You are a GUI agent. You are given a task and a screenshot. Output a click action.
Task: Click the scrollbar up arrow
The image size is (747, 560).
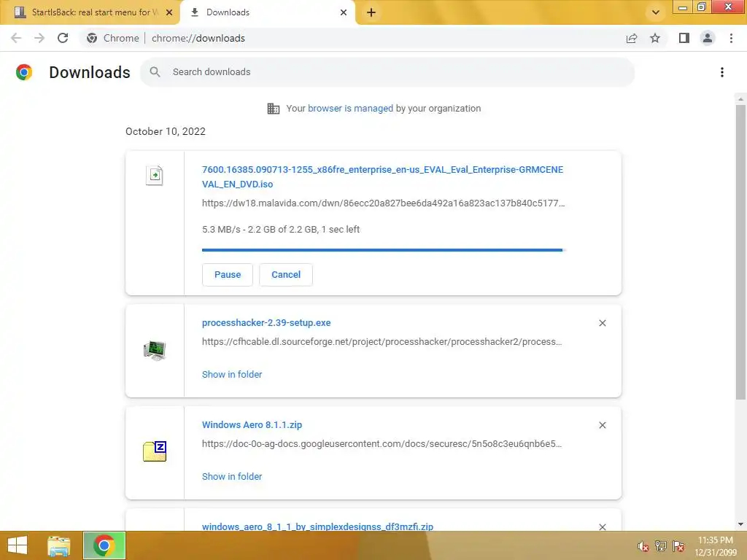point(740,99)
